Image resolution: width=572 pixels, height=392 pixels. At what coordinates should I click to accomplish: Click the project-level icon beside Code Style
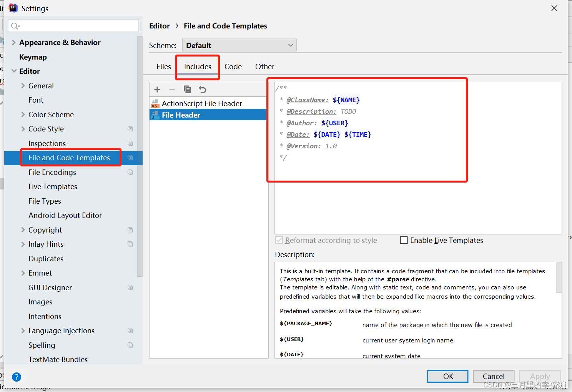coord(130,129)
